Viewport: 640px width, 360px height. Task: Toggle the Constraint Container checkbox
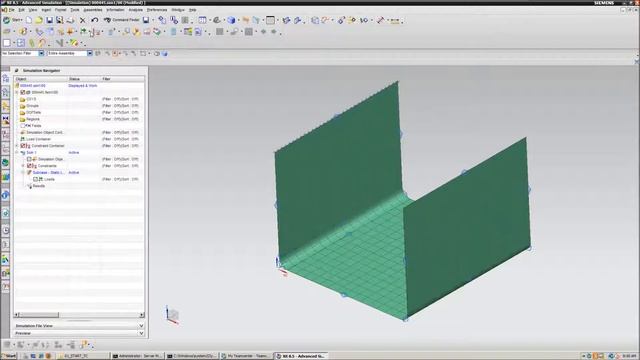click(x=23, y=146)
